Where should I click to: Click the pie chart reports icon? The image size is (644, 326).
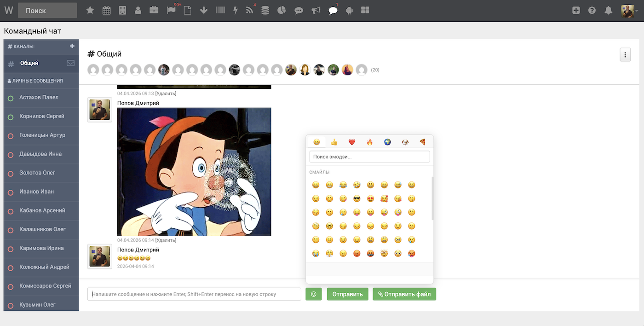pyautogui.click(x=282, y=10)
